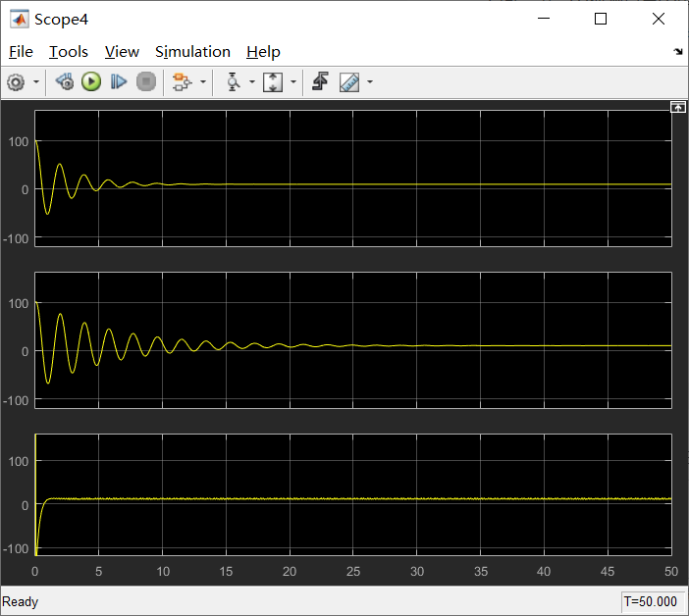Screen dimensions: 689x616
Task: Click the Scope4 window title text
Action: point(61,20)
